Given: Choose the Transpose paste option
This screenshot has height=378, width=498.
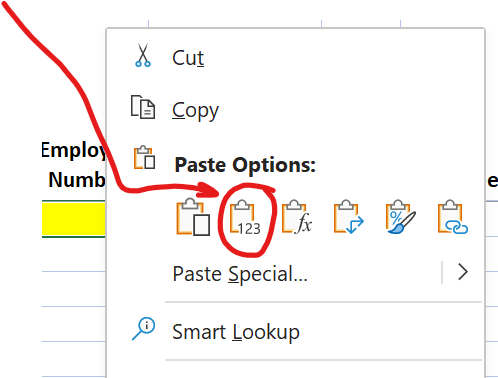Looking at the screenshot, I should 349,217.
